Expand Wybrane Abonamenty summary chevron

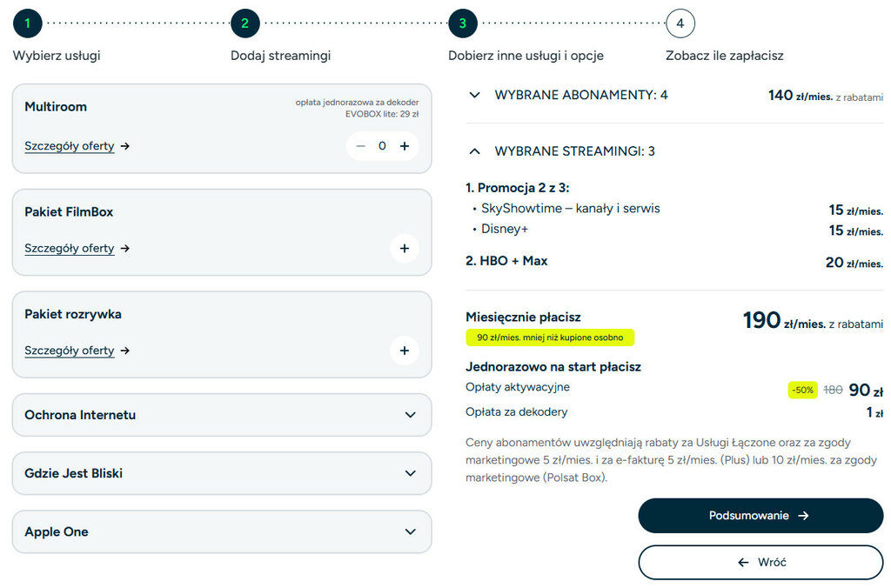point(474,95)
